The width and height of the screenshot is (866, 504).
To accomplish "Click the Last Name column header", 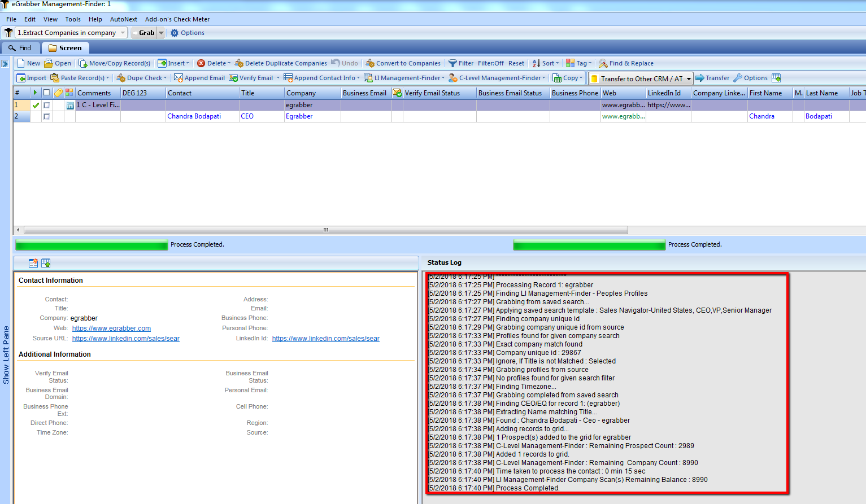I will click(826, 93).
